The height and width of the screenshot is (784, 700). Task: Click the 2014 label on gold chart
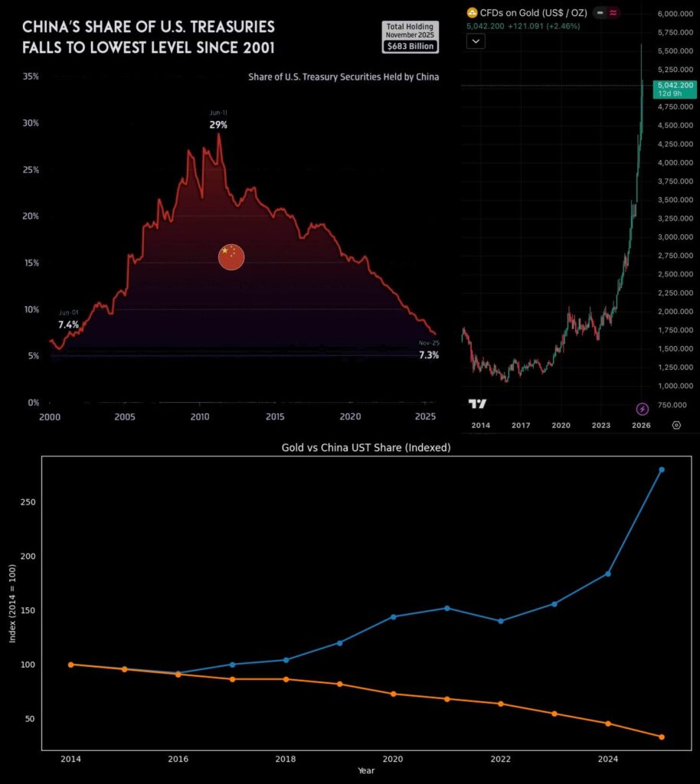480,425
